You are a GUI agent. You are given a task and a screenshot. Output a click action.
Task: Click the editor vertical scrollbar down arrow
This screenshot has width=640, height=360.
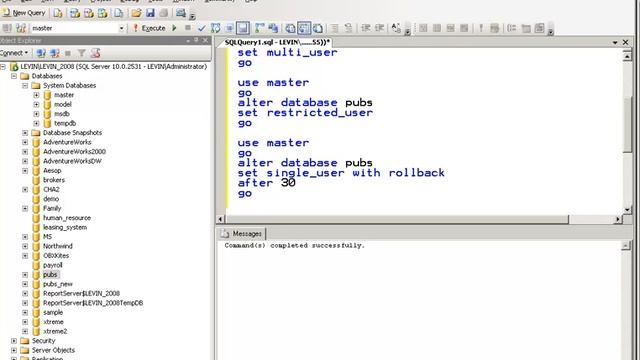pos(627,210)
